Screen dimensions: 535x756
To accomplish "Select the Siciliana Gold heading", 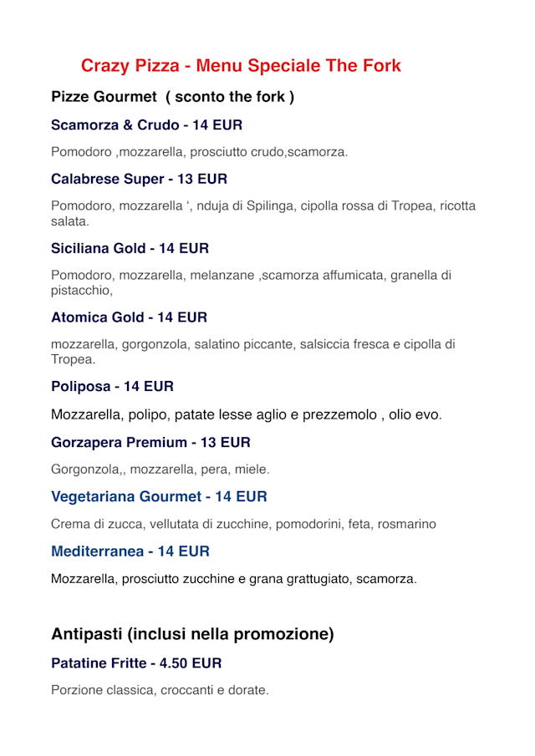I will 130,248.
